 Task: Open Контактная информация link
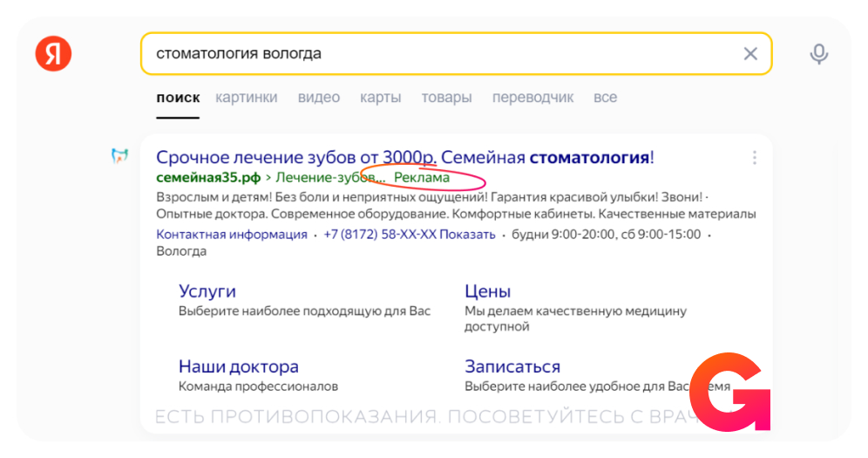232,234
